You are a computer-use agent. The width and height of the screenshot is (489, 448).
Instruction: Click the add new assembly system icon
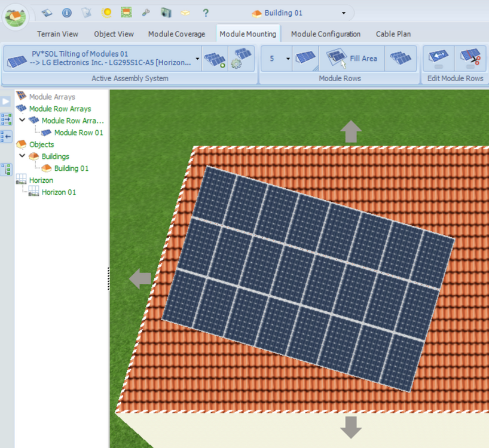(214, 59)
